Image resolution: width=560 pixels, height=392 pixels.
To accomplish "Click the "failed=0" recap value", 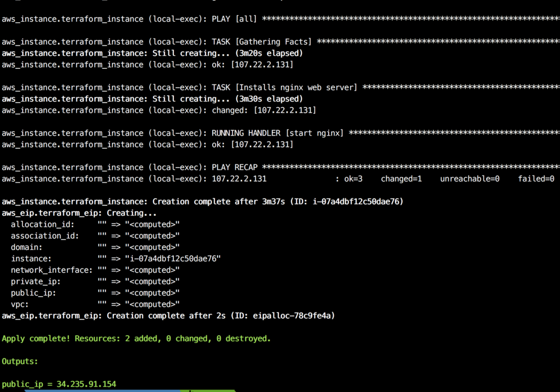I will pyautogui.click(x=536, y=179).
